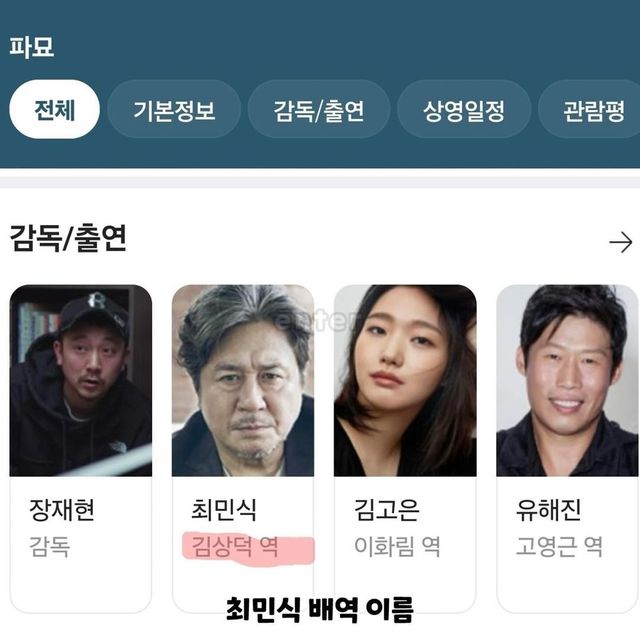Screen dimensions: 640x640
Task: Select the 전체 tab
Action: click(54, 109)
